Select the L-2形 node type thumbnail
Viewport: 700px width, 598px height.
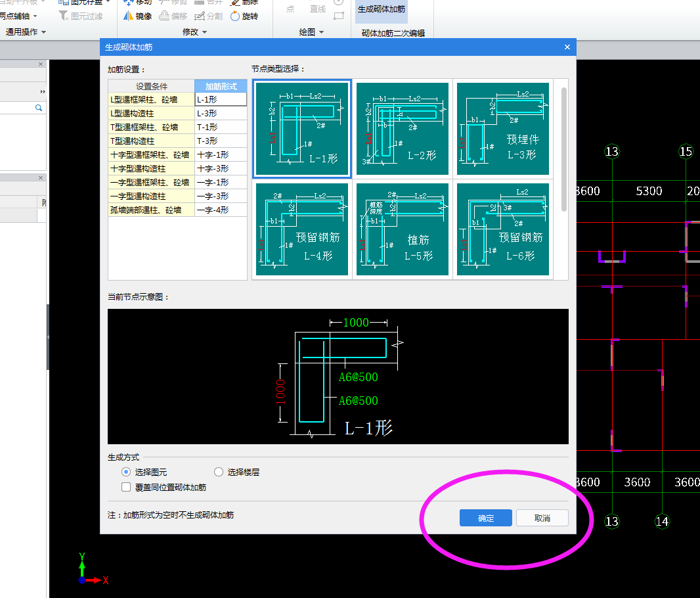pyautogui.click(x=403, y=129)
